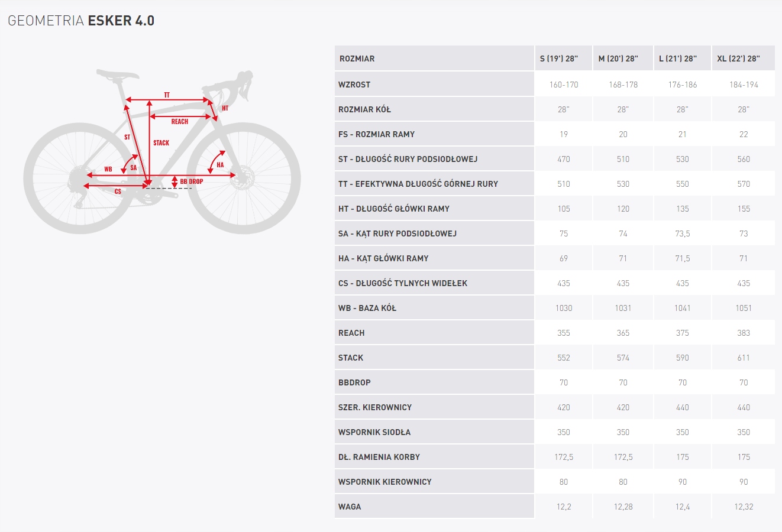Click the STACK label on the bike diagram
The height and width of the screenshot is (532, 782).
point(161,143)
